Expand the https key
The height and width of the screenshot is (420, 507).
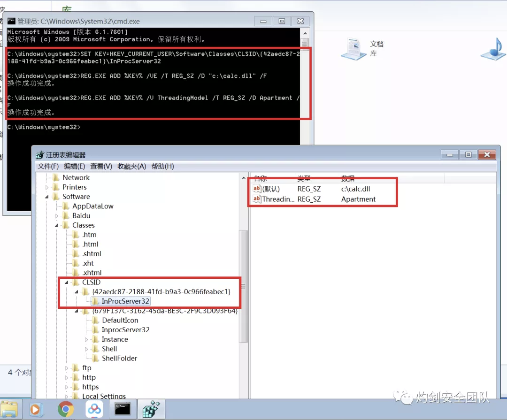point(67,387)
